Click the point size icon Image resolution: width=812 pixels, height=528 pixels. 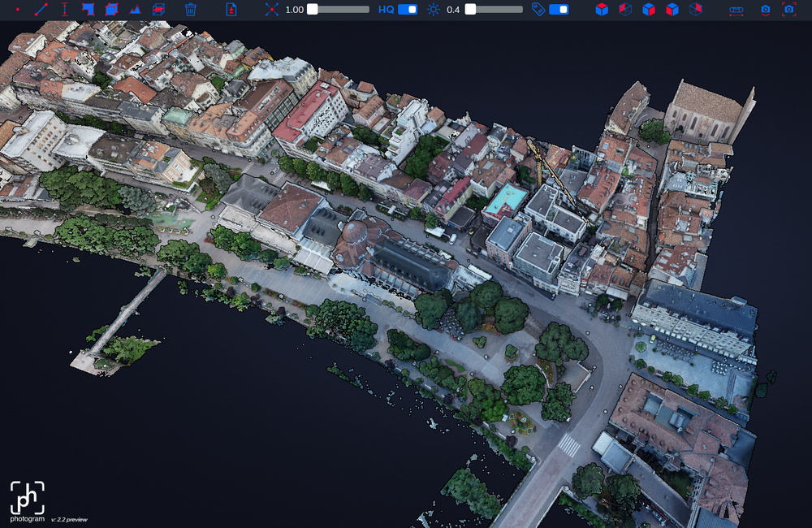click(x=272, y=9)
